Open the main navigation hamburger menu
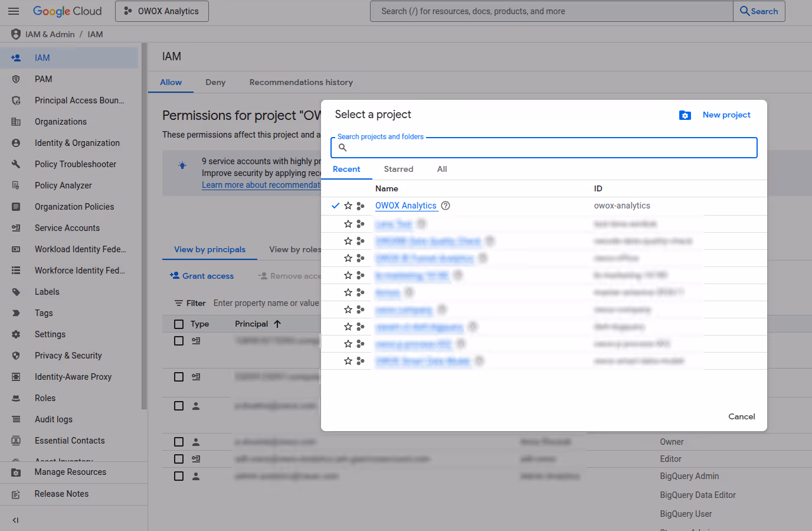Image resolution: width=812 pixels, height=531 pixels. click(x=14, y=11)
